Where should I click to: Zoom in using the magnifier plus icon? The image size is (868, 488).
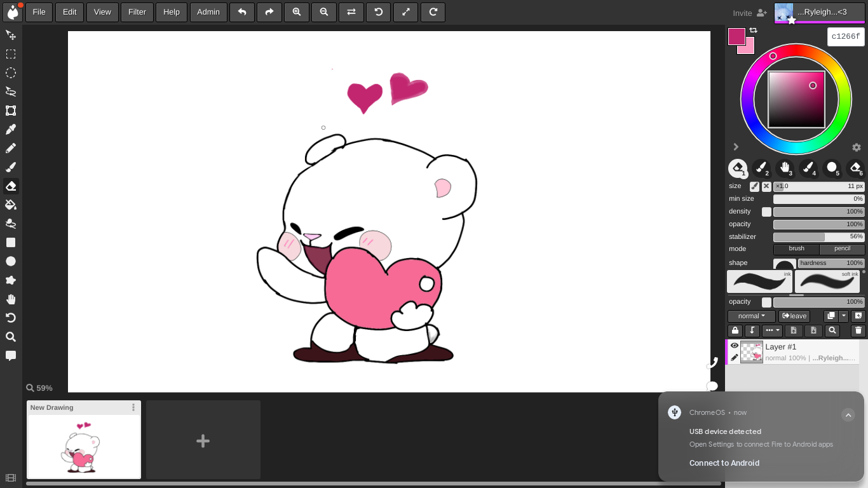point(297,12)
